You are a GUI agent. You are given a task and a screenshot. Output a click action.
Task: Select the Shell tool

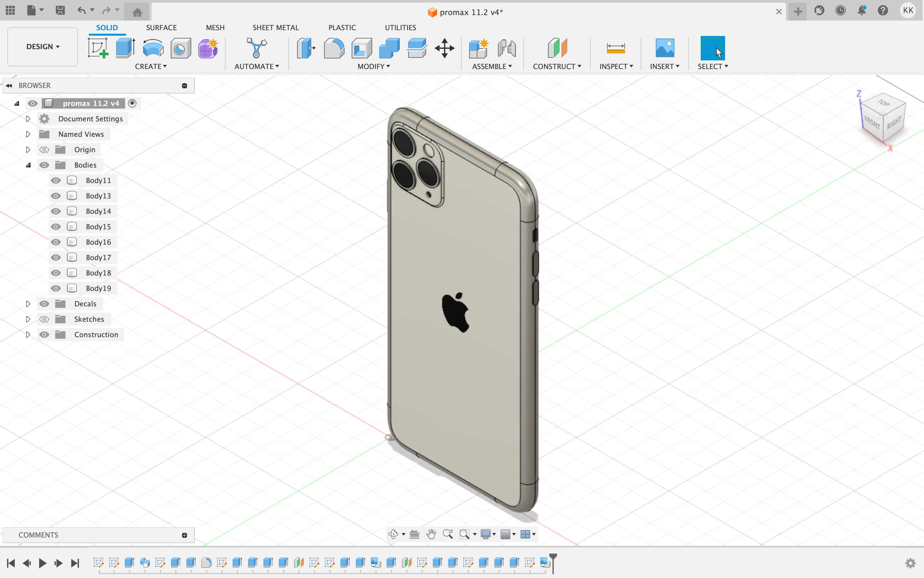(x=362, y=48)
